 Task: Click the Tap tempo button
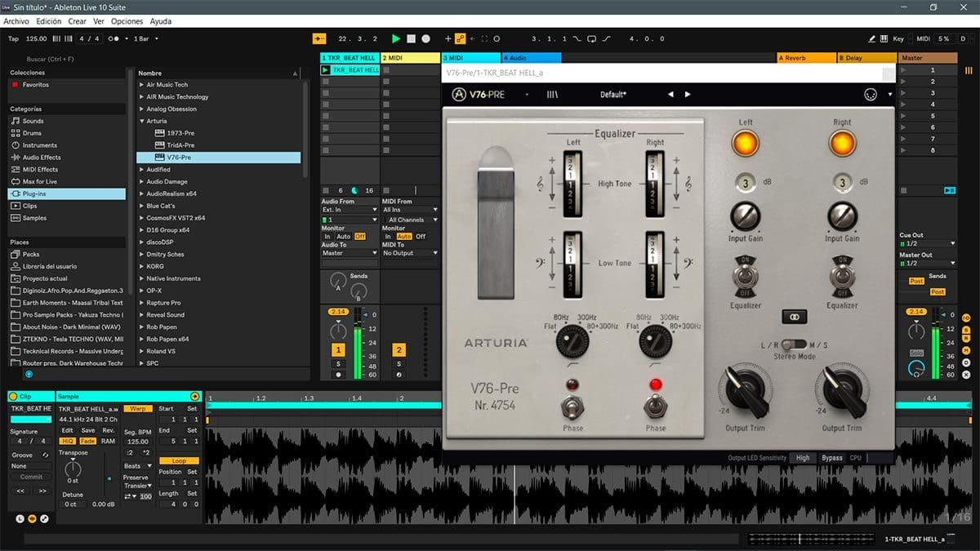[x=13, y=38]
